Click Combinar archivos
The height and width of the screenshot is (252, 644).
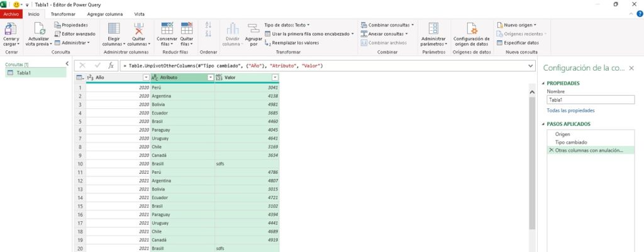coord(384,43)
